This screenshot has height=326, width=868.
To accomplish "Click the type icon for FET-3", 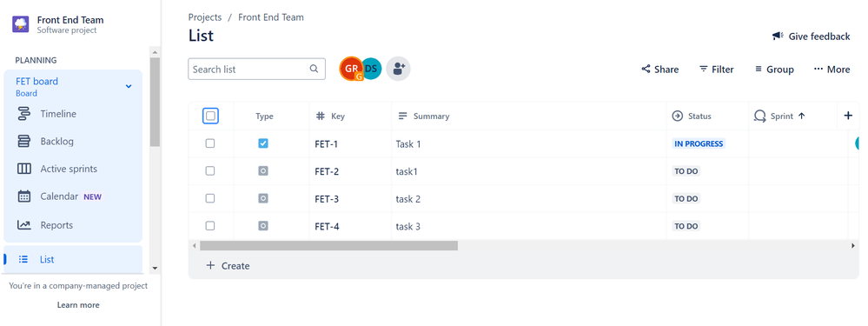I will [x=263, y=198].
